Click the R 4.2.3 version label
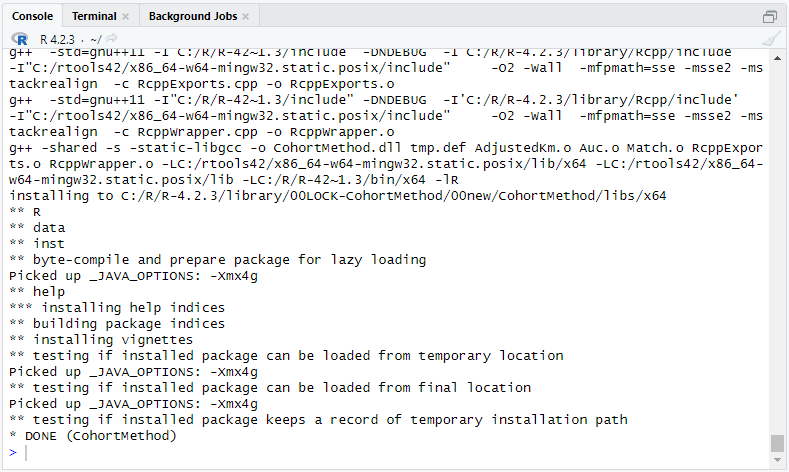 click(57, 39)
